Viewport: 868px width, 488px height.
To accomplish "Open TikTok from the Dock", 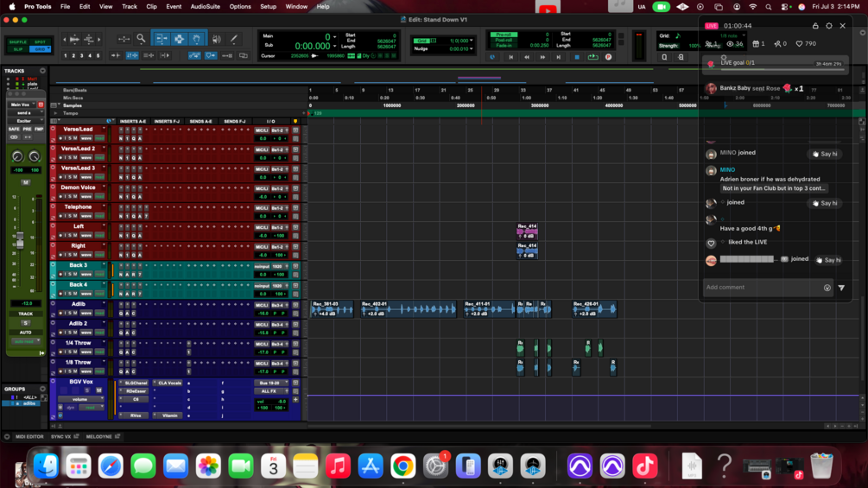I will click(x=644, y=466).
